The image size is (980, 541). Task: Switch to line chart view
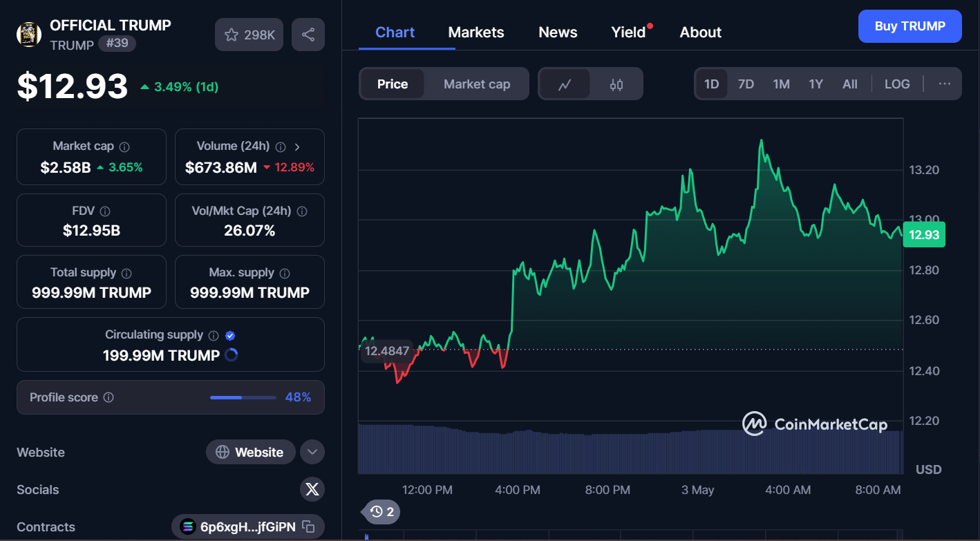click(565, 84)
